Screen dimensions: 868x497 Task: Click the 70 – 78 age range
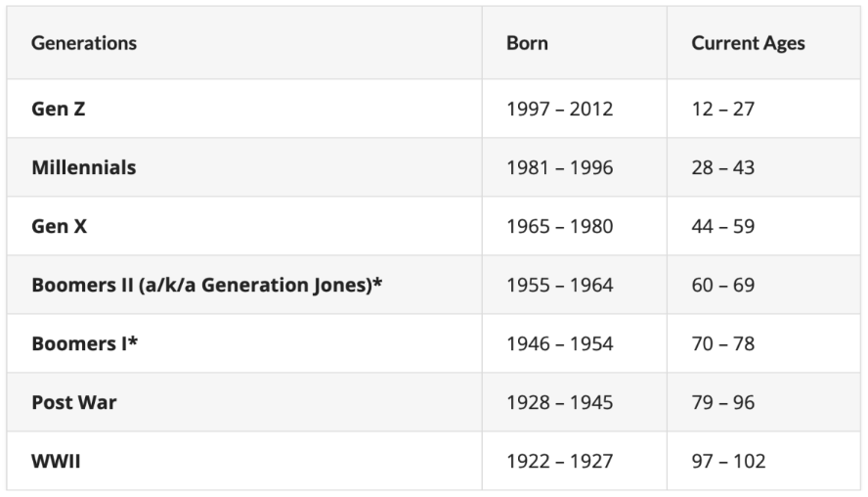[723, 343]
